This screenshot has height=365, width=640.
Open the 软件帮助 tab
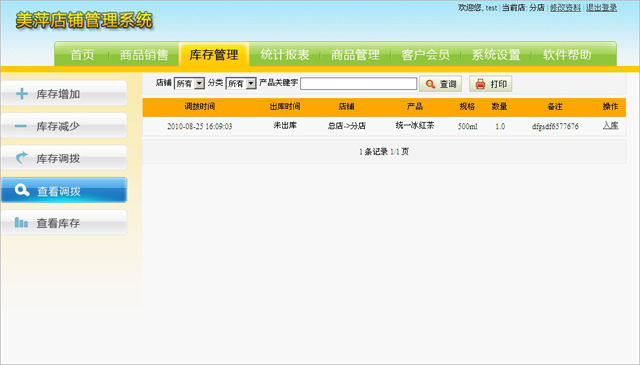[567, 55]
